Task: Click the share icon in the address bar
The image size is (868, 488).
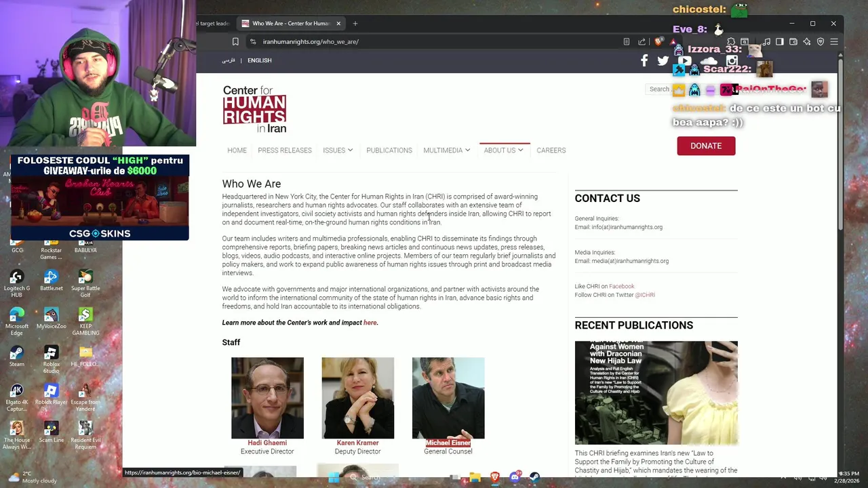Action: click(x=642, y=41)
